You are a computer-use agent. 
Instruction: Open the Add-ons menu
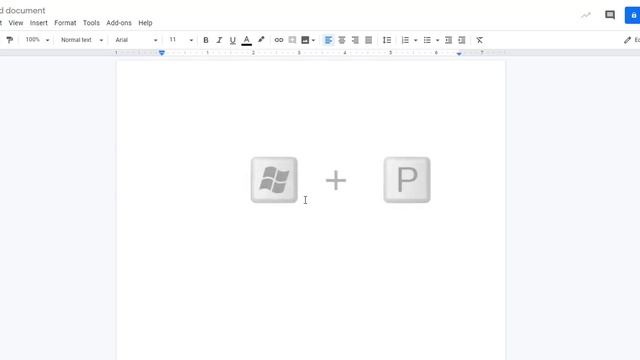click(x=119, y=23)
